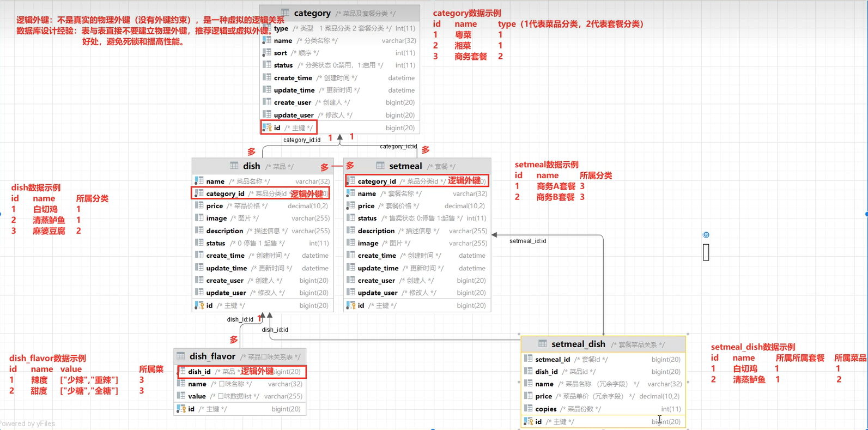Click primary key icon in dish table

tap(199, 305)
